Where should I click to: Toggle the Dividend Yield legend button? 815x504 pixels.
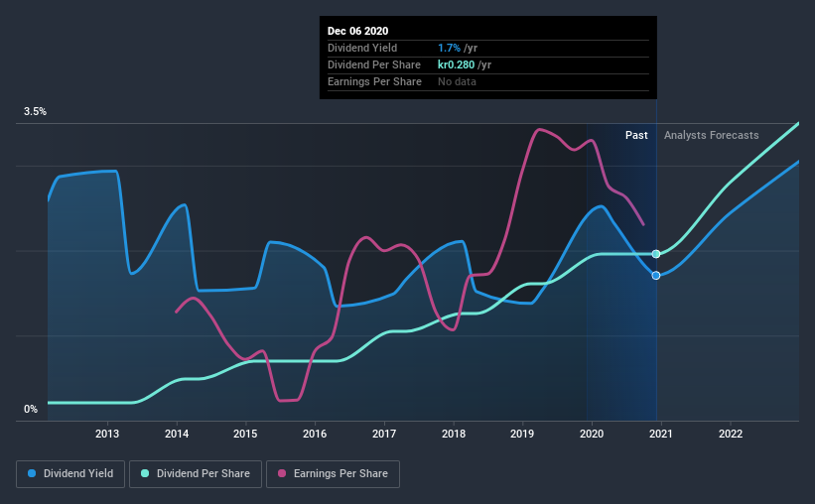pyautogui.click(x=70, y=474)
